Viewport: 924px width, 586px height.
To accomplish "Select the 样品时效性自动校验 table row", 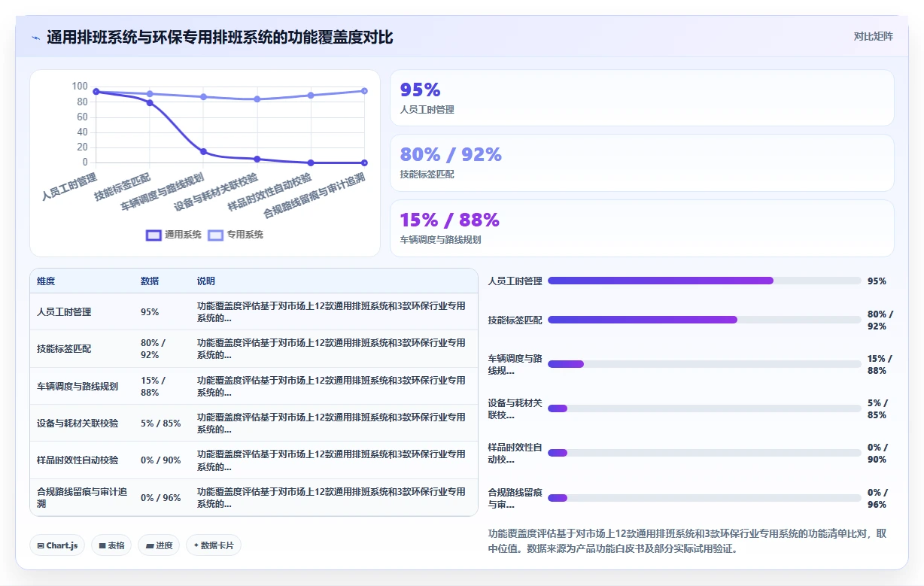I will click(254, 460).
